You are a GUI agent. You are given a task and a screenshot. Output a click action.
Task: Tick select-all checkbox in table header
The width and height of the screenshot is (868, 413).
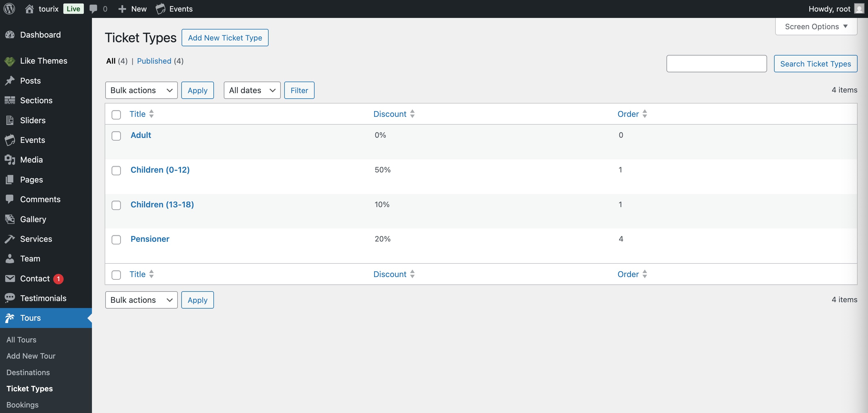[116, 115]
